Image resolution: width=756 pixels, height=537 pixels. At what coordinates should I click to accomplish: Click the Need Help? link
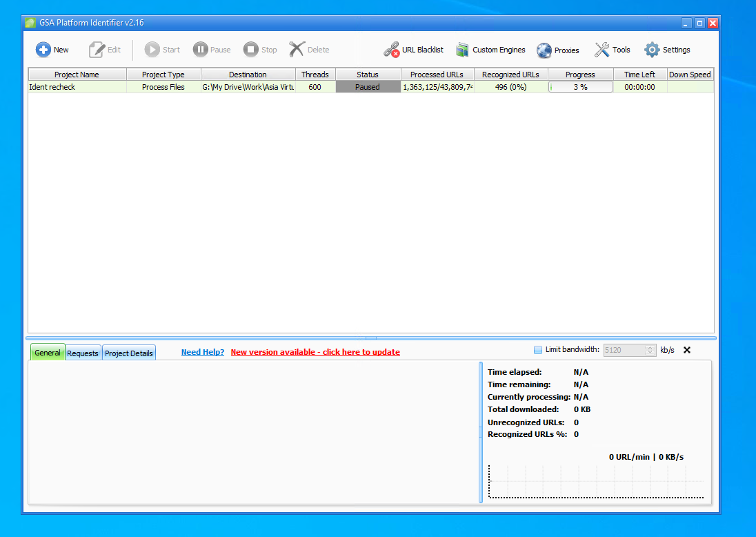tap(203, 352)
